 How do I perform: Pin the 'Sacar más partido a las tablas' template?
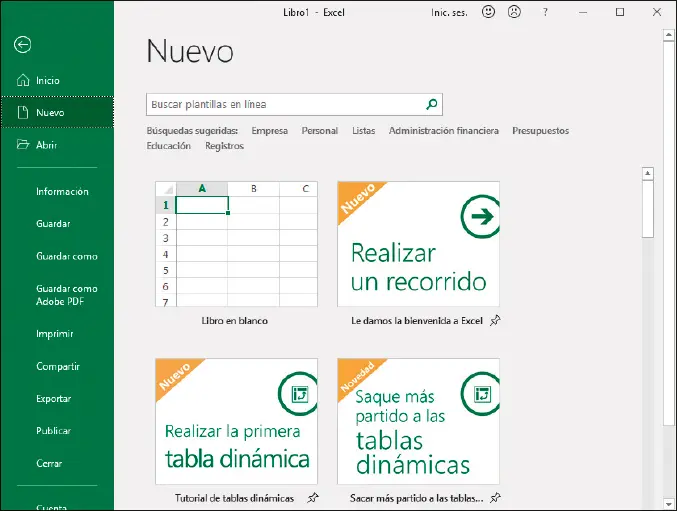(x=495, y=498)
